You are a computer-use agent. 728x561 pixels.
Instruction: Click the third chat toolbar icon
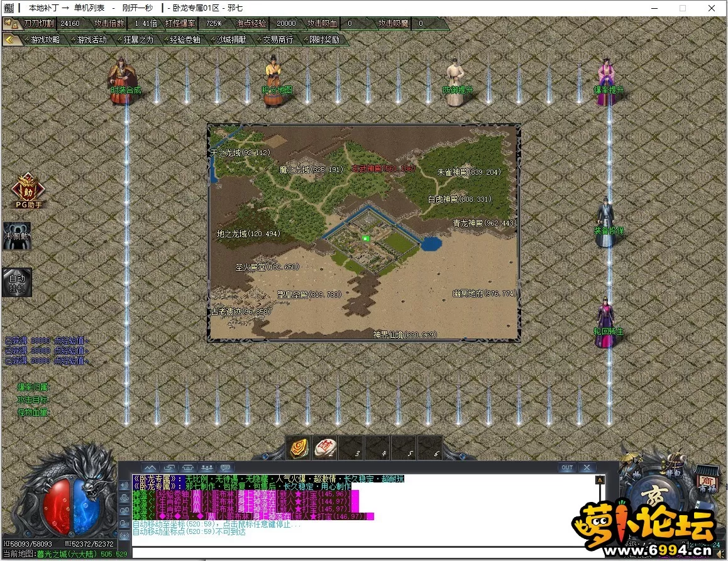188,468
